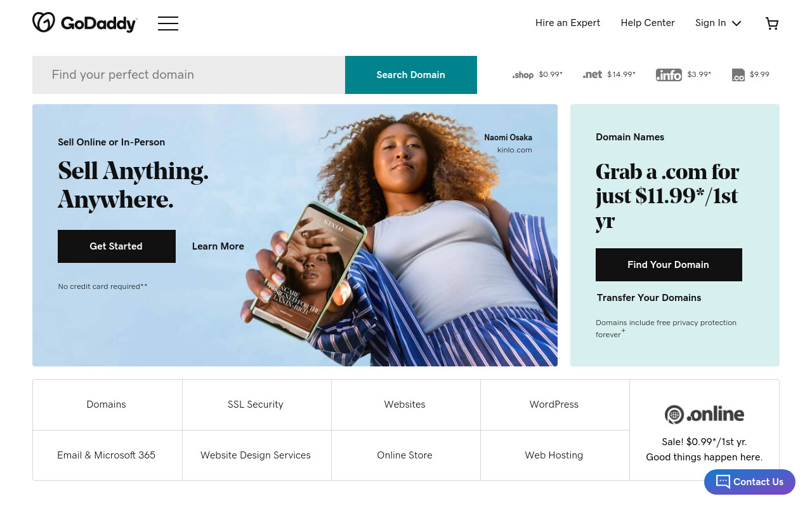
Task: Open the hamburger navigation menu
Action: (x=168, y=23)
